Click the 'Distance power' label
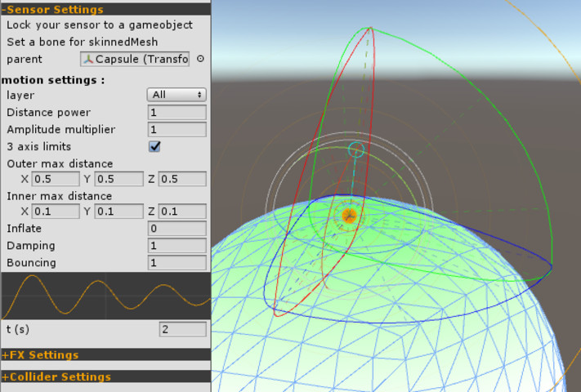 pos(48,113)
